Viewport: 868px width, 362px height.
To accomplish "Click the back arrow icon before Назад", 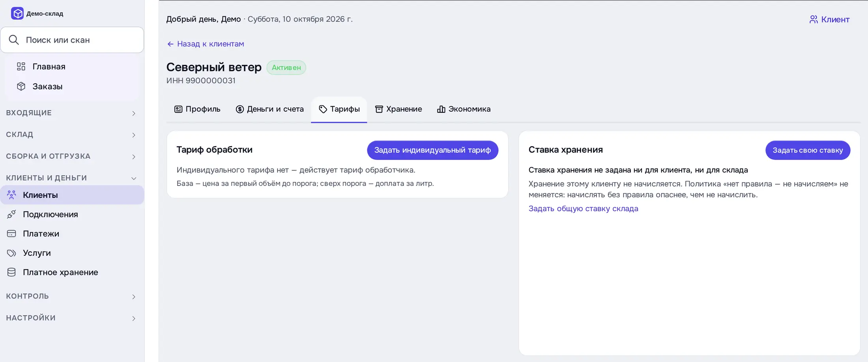I will pyautogui.click(x=170, y=44).
